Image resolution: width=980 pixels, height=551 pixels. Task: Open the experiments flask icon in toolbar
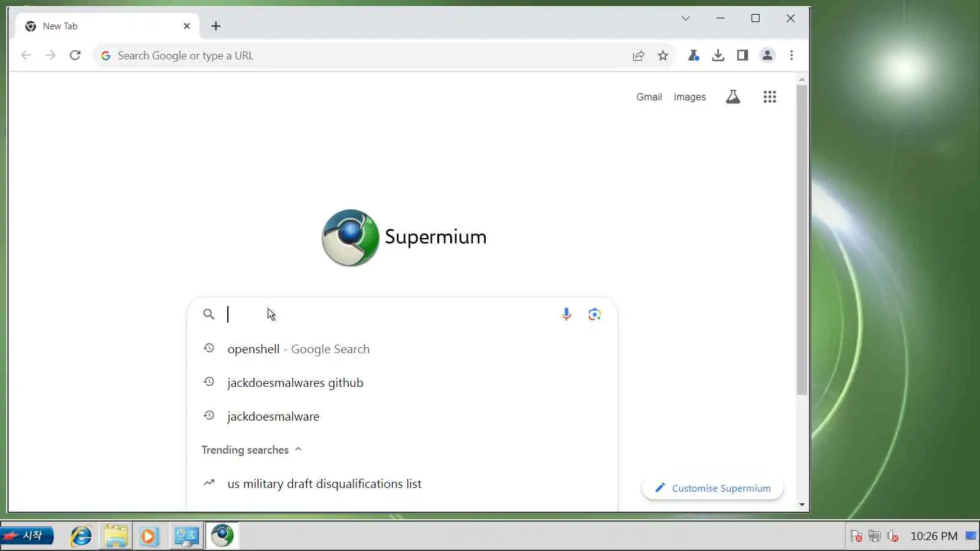point(693,56)
